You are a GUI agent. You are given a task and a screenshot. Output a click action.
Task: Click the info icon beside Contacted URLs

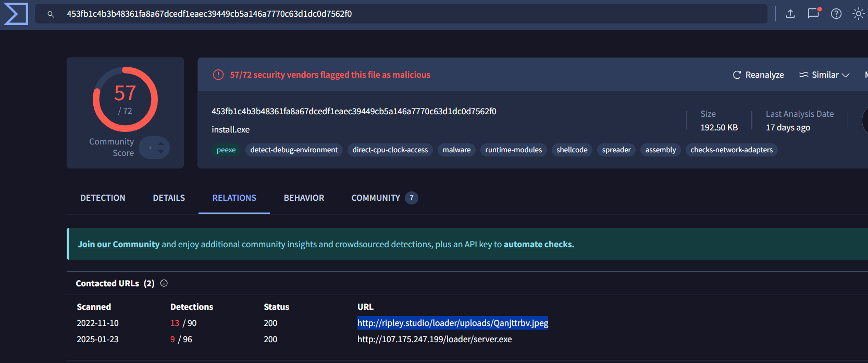point(164,283)
